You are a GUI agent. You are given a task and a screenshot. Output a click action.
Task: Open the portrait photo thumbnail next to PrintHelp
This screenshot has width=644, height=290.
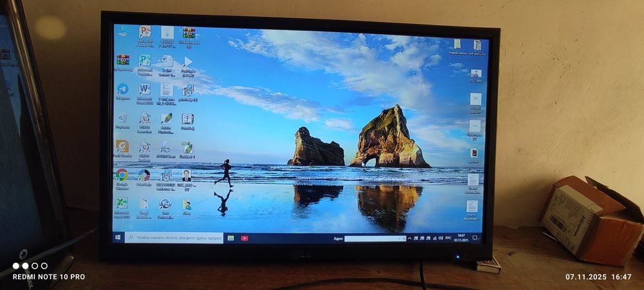pyautogui.click(x=187, y=180)
